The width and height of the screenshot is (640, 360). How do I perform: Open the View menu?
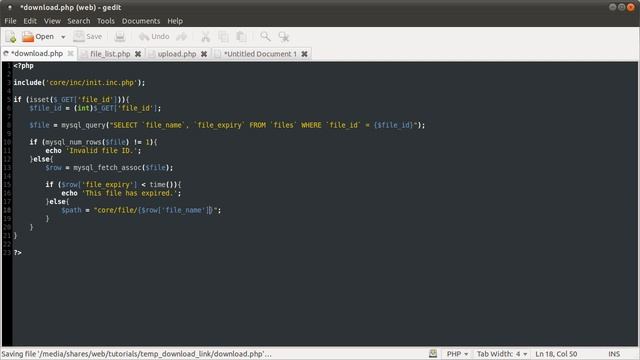[x=52, y=21]
